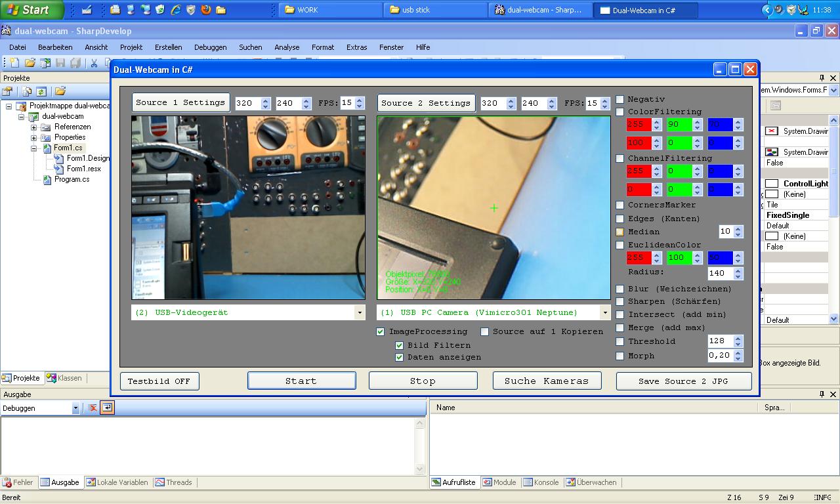Click Save Source 2 JPG button

pyautogui.click(x=683, y=381)
